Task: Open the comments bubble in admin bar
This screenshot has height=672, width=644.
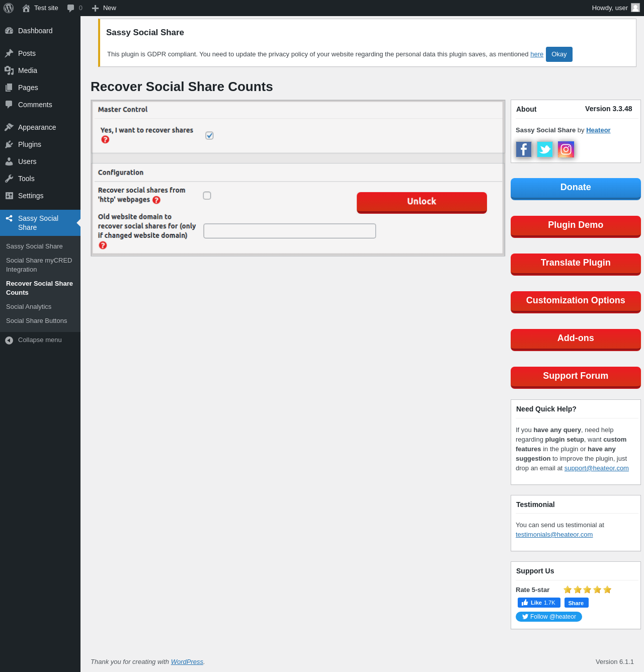Action: [71, 8]
